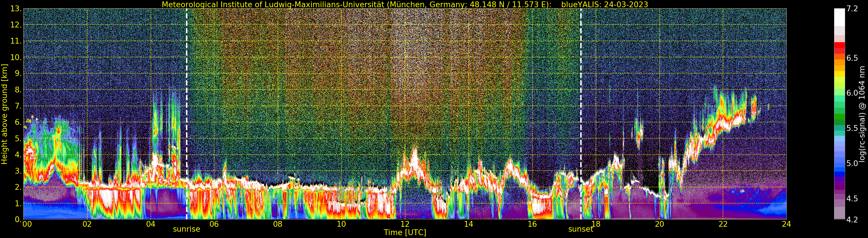Image resolution: width=868 pixels, height=238 pixels.
Task: Click the y-axis tick label '2.'
Action: (19, 187)
